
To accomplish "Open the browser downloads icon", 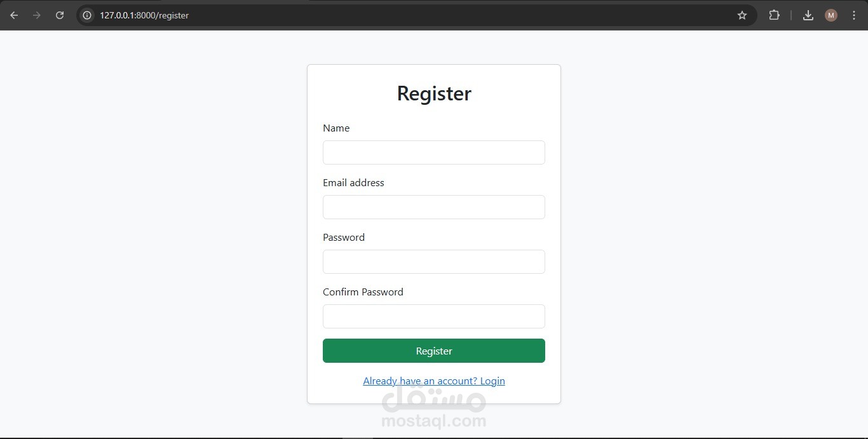I will 808,15.
